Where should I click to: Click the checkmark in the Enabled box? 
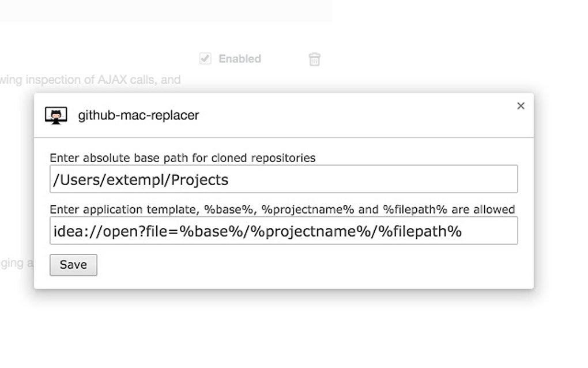point(206,58)
